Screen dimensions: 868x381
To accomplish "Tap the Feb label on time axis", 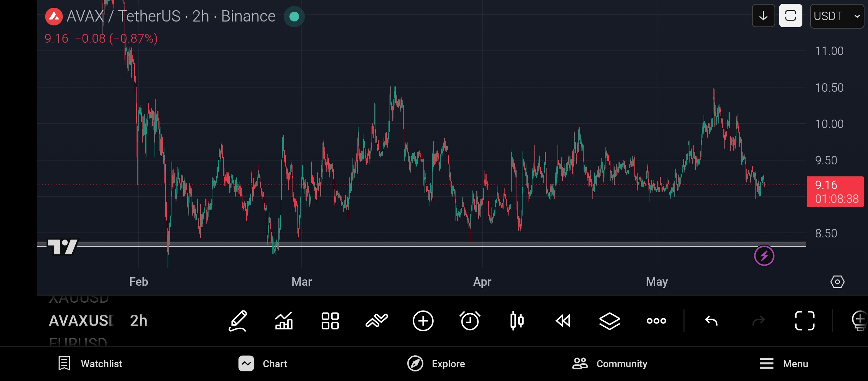I will click(x=139, y=282).
